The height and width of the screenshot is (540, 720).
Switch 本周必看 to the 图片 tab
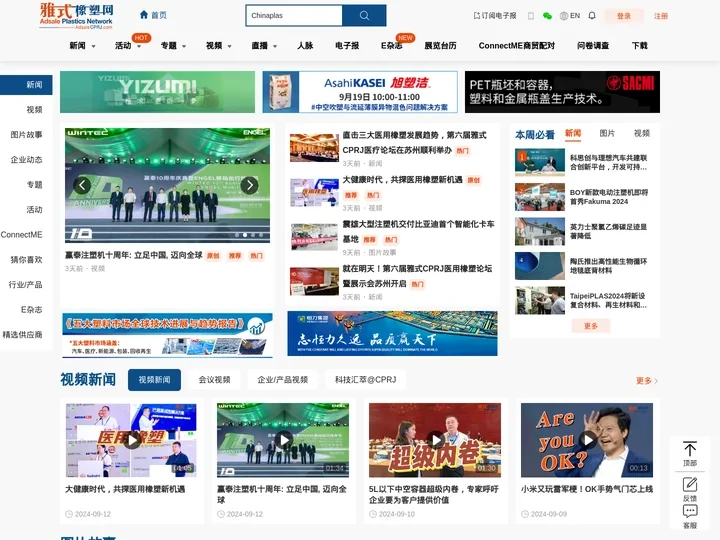pyautogui.click(x=607, y=133)
